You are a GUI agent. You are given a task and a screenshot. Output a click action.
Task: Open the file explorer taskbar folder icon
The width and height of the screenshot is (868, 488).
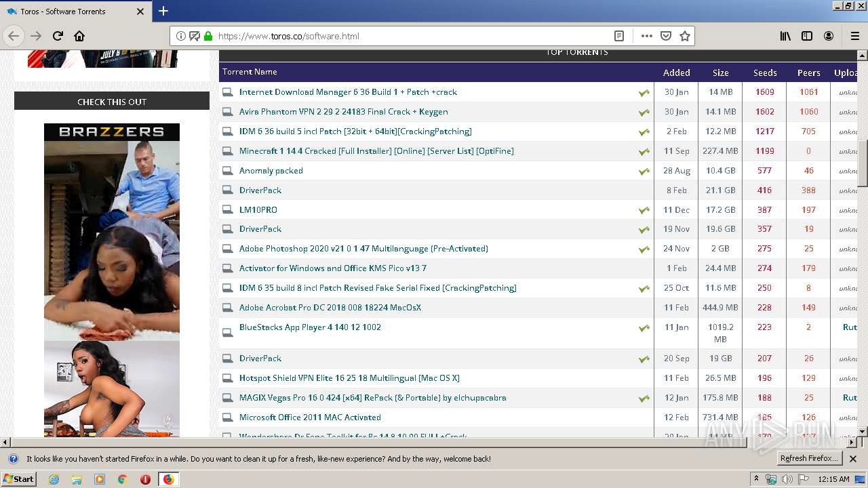77,479
